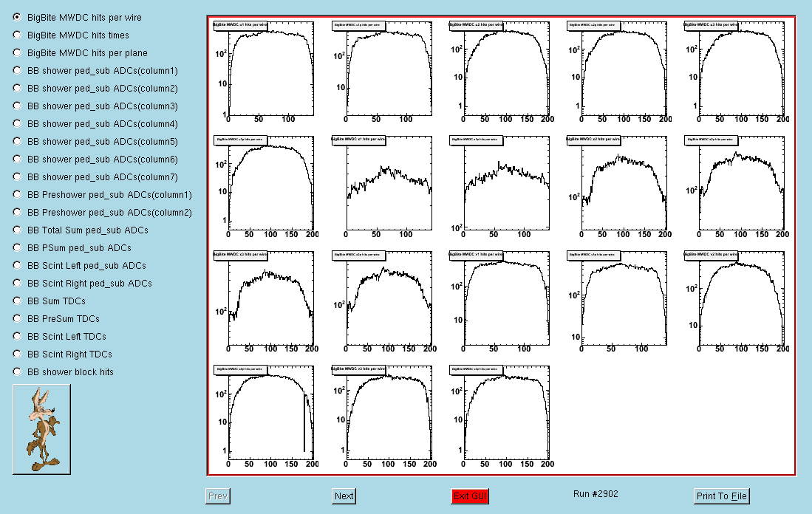Select BB Preshower ped_sub ADCs(column2)
Image resolution: width=812 pixels, height=514 pixels.
(17, 212)
